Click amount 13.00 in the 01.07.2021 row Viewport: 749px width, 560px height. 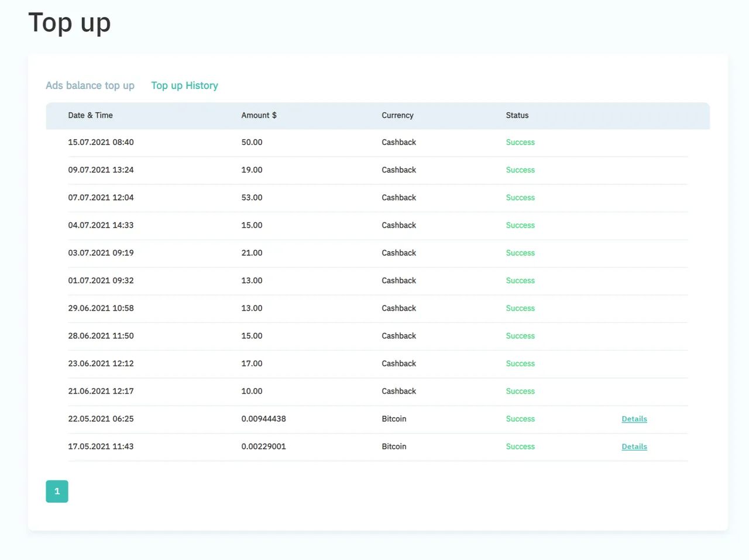(252, 280)
